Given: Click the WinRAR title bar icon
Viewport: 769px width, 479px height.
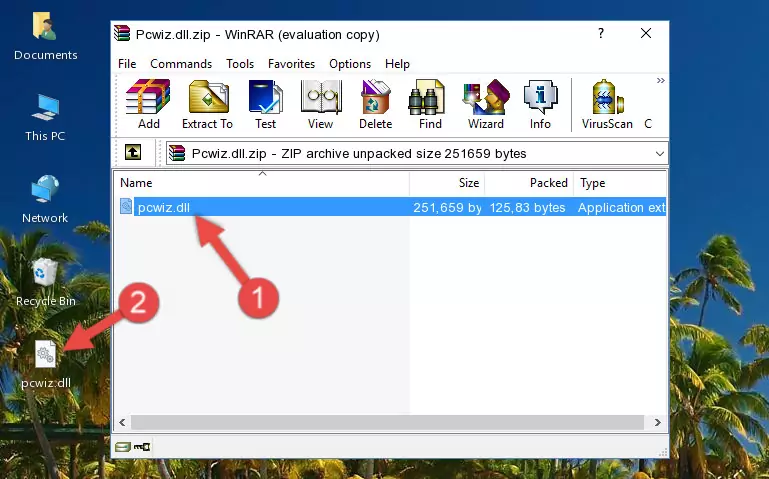Looking at the screenshot, I should [122, 33].
